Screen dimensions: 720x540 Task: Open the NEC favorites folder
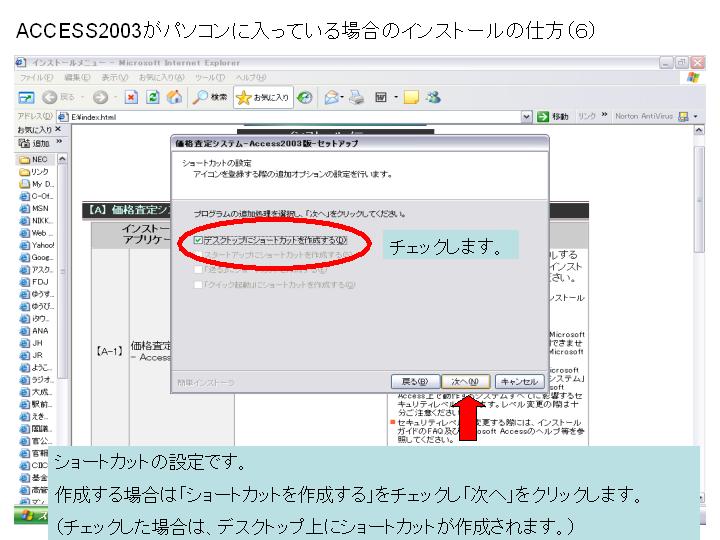[34, 159]
